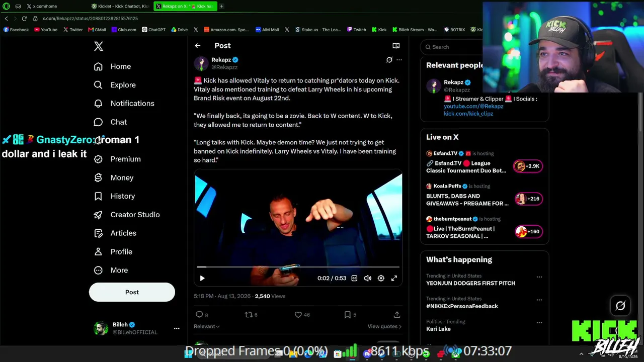The image size is (644, 362).
Task: Open the Drive bookmark
Action: tap(180, 30)
